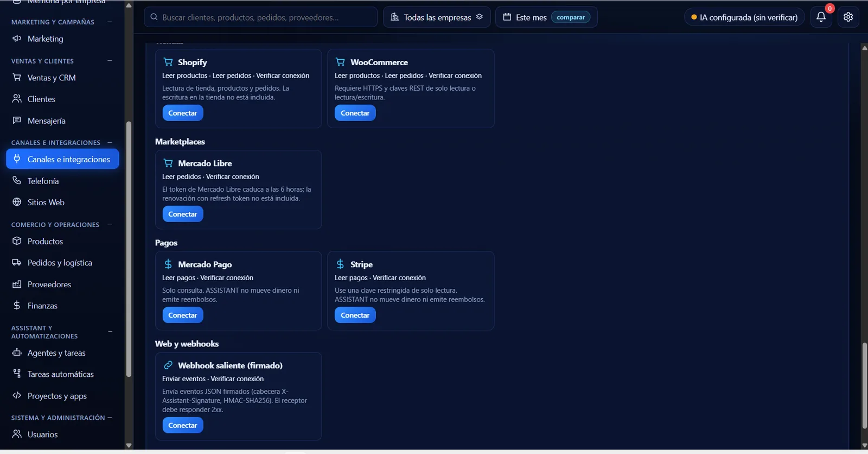Click the Pedidos y logística truck icon

pyautogui.click(x=17, y=262)
